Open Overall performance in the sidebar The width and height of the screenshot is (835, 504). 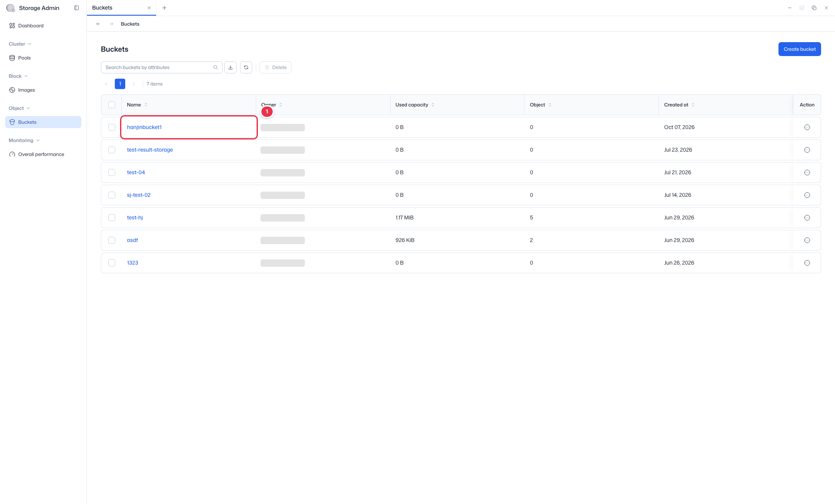coord(43,154)
